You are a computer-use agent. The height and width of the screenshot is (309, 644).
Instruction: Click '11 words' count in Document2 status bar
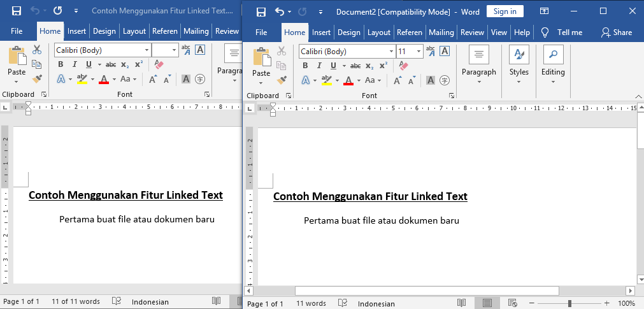pyautogui.click(x=311, y=303)
